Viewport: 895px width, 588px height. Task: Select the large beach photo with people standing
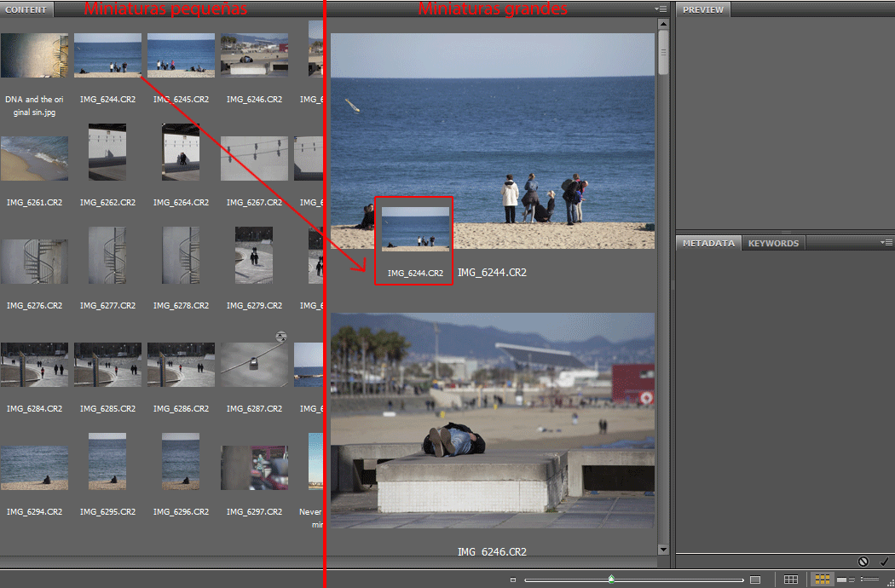pyautogui.click(x=493, y=141)
